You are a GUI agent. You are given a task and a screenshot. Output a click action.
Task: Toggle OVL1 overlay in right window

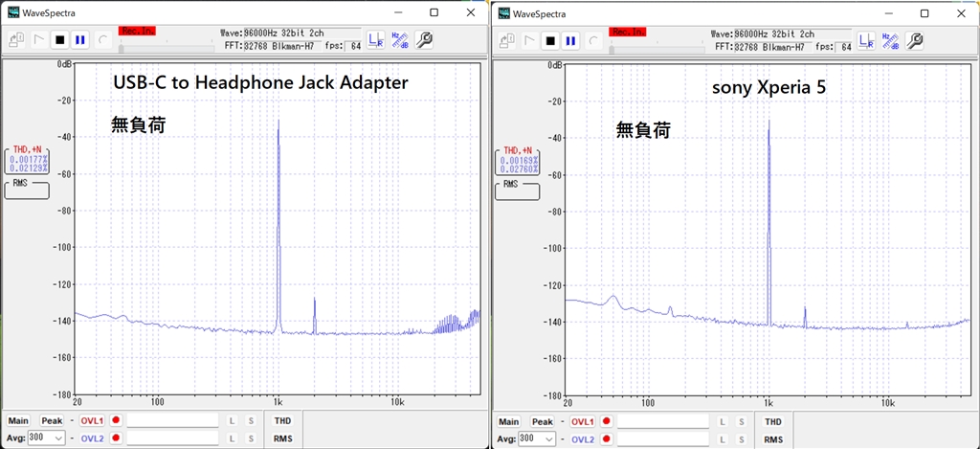tap(583, 421)
